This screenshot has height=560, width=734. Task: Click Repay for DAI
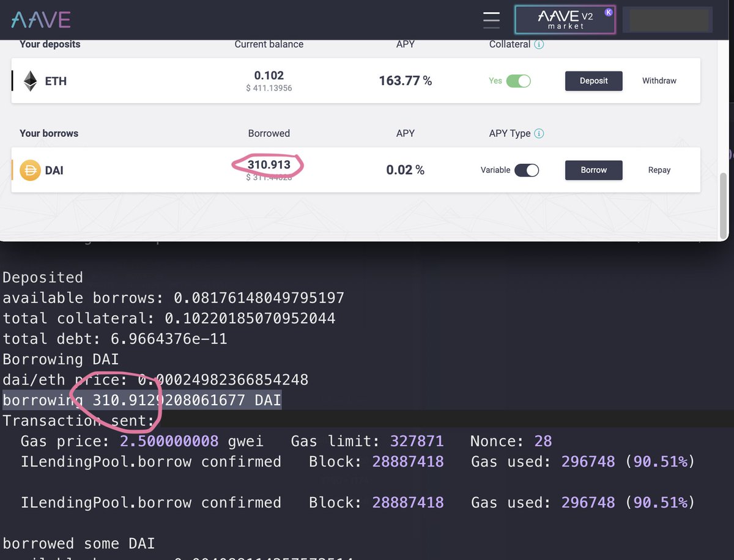point(659,170)
